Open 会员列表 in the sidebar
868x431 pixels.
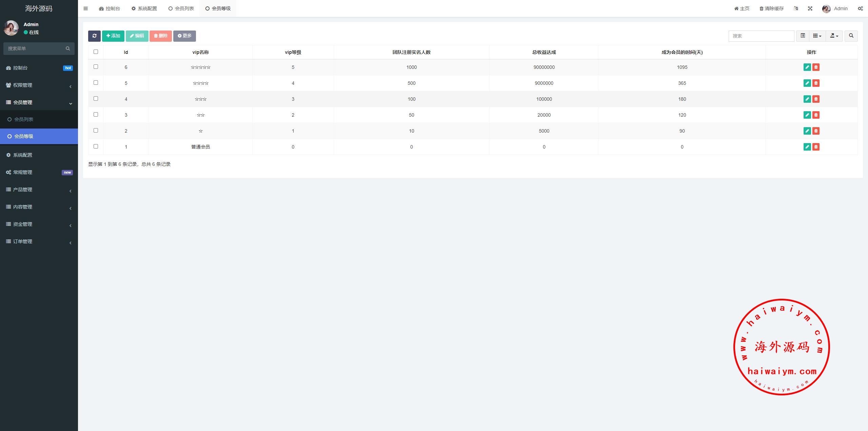tap(24, 119)
